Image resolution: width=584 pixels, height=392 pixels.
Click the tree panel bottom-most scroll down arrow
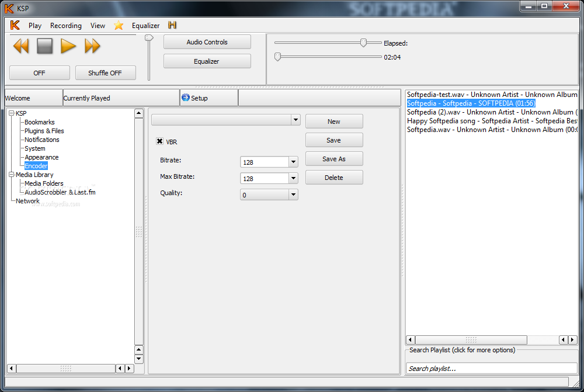(x=138, y=359)
